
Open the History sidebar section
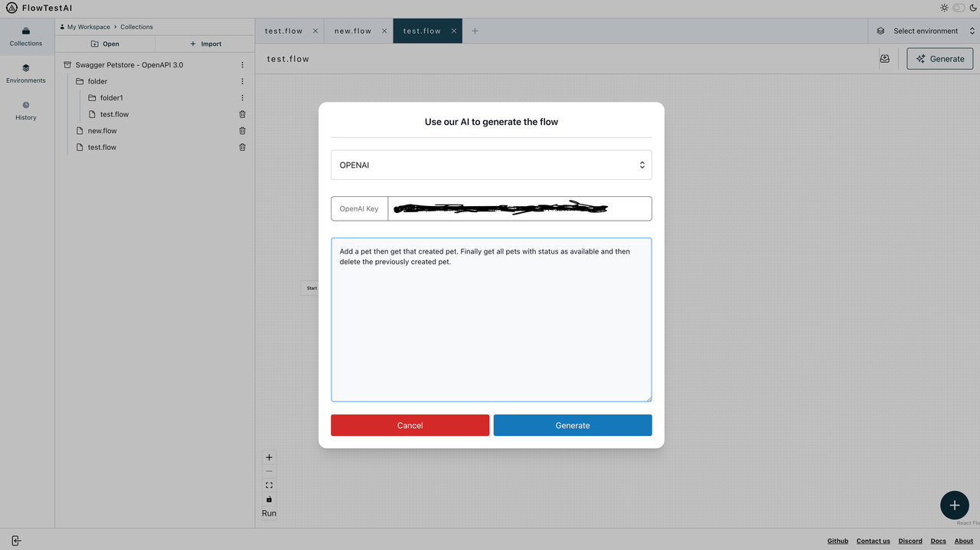point(26,110)
